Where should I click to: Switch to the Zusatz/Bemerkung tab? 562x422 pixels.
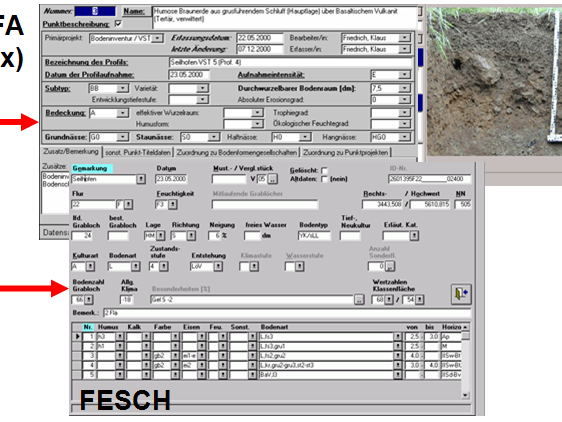(x=71, y=152)
